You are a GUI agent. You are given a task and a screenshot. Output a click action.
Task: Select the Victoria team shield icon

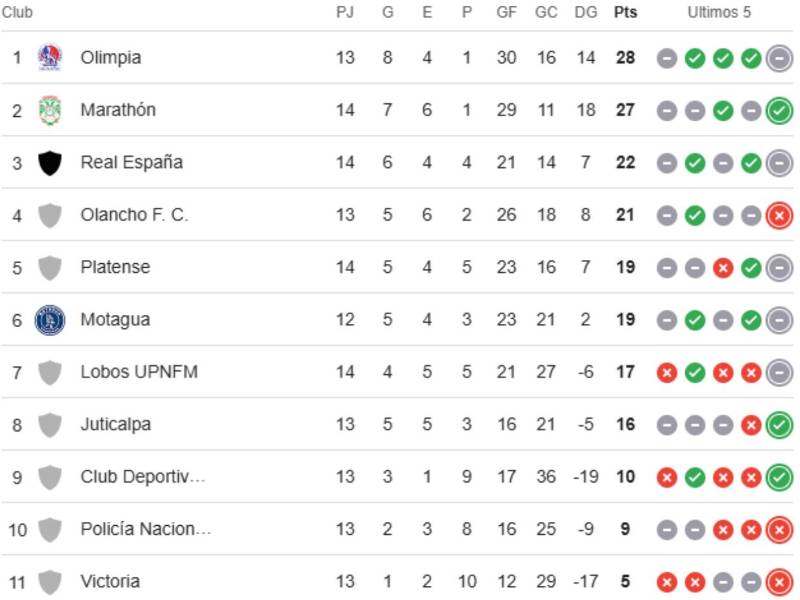pyautogui.click(x=48, y=580)
